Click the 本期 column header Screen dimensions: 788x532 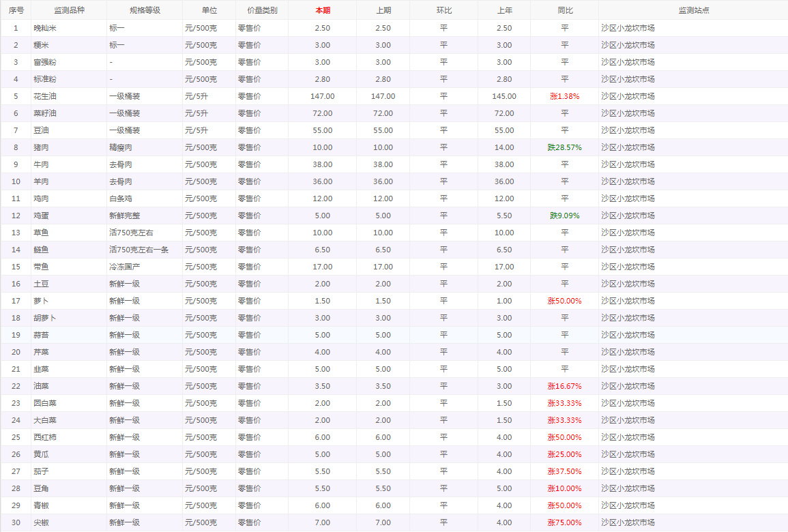[322, 10]
